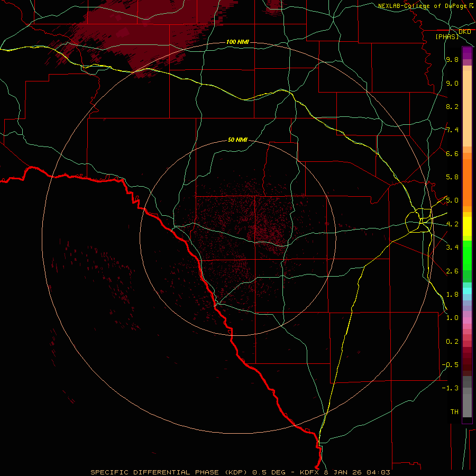Click the 1.8 value on the color scale
This screenshot has height=476, width=476.
452,295
